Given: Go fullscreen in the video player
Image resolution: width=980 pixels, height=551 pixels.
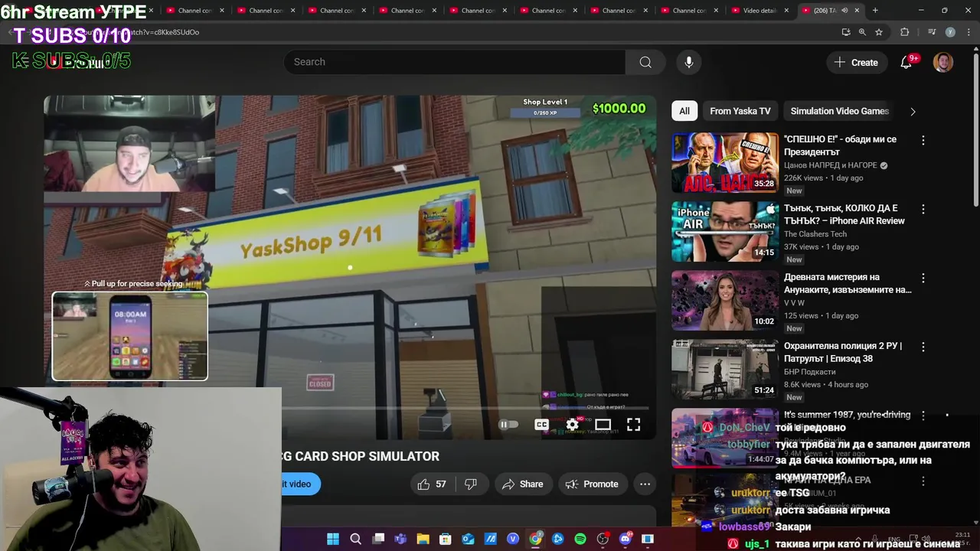Looking at the screenshot, I should point(634,425).
